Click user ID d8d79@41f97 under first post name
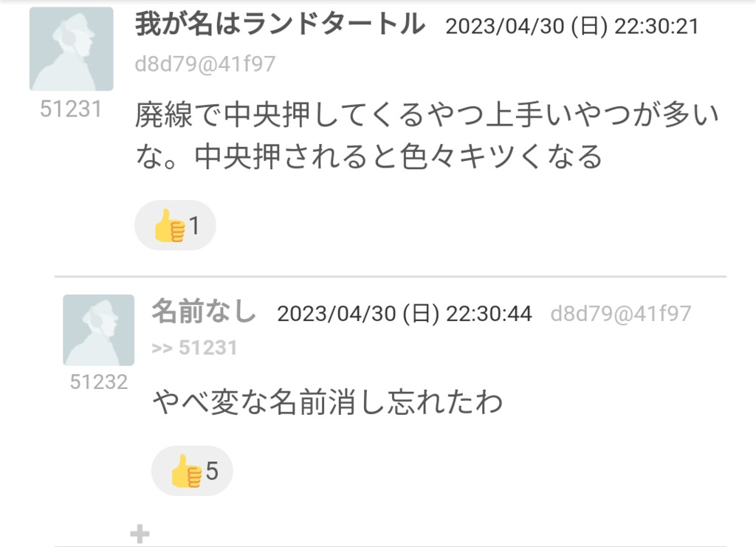Image resolution: width=756 pixels, height=547 pixels. 205,63
